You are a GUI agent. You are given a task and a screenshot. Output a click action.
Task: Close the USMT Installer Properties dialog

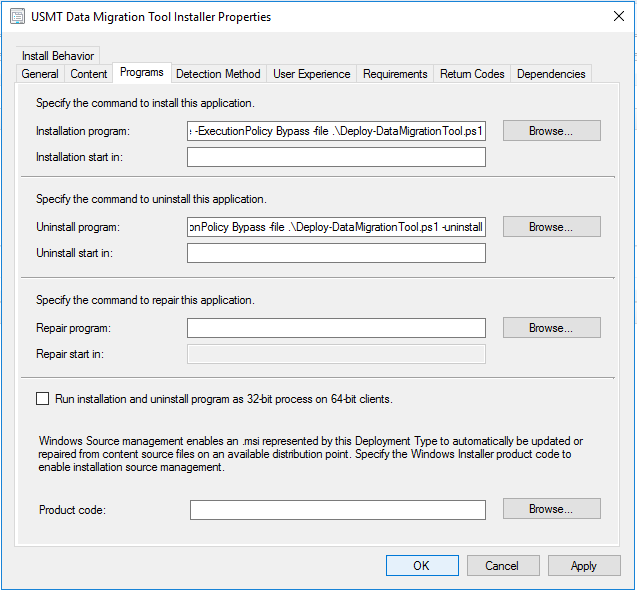pos(619,16)
